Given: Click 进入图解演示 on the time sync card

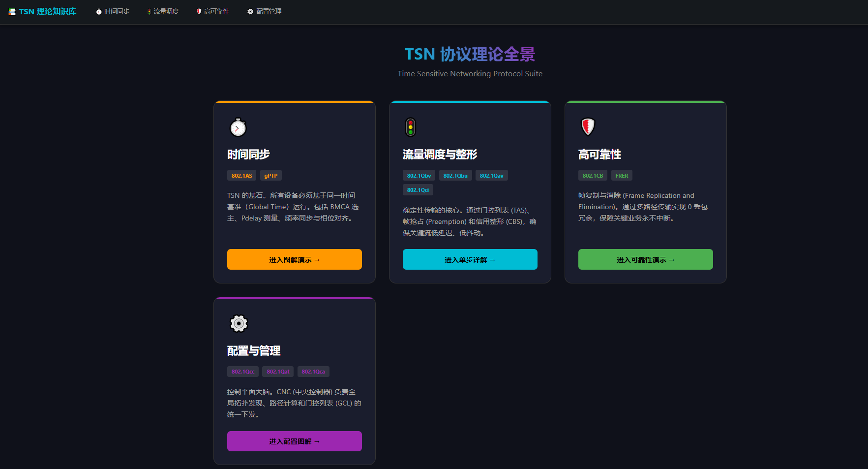Looking at the screenshot, I should (x=294, y=259).
